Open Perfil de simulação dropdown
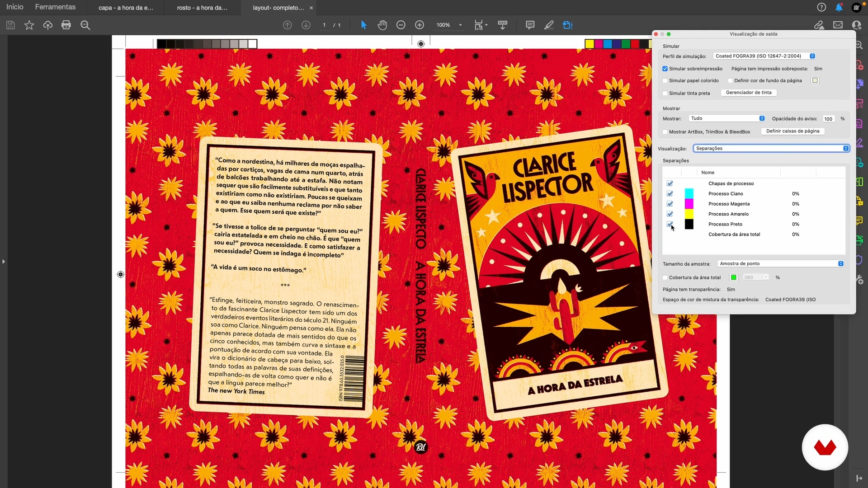 (x=764, y=56)
